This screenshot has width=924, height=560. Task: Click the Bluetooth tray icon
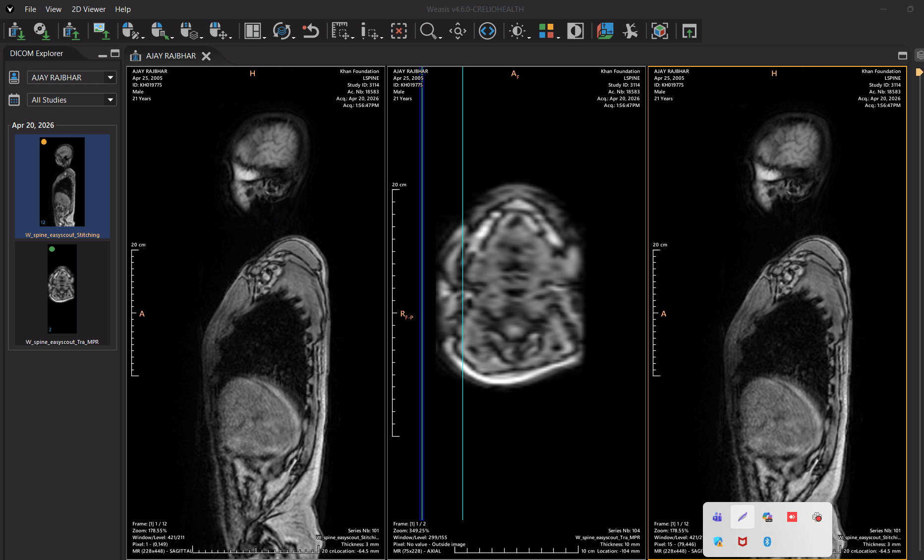tap(767, 542)
